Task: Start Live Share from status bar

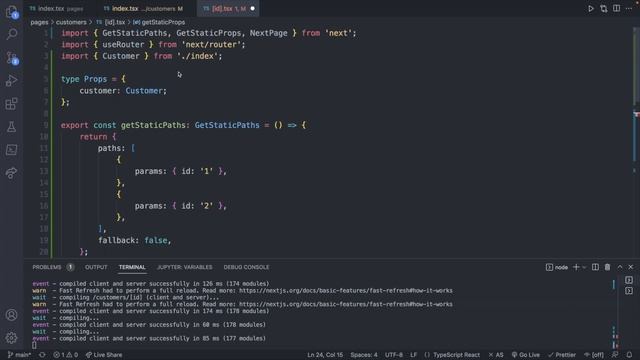Action: [x=104, y=355]
